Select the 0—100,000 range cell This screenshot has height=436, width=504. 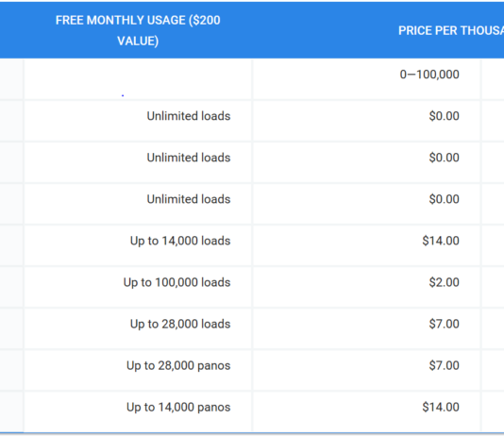point(366,79)
